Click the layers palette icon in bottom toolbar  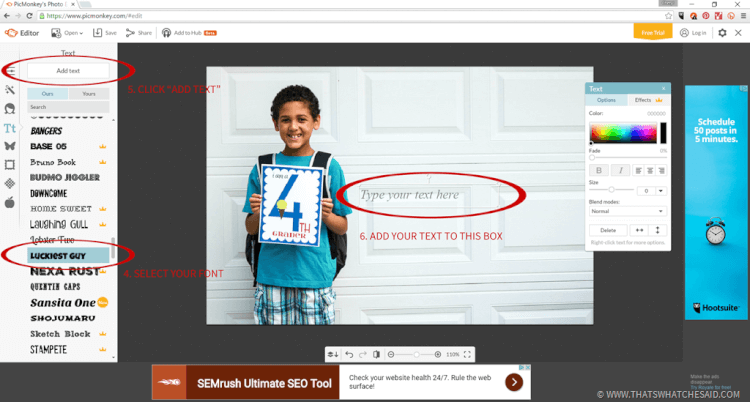point(333,354)
